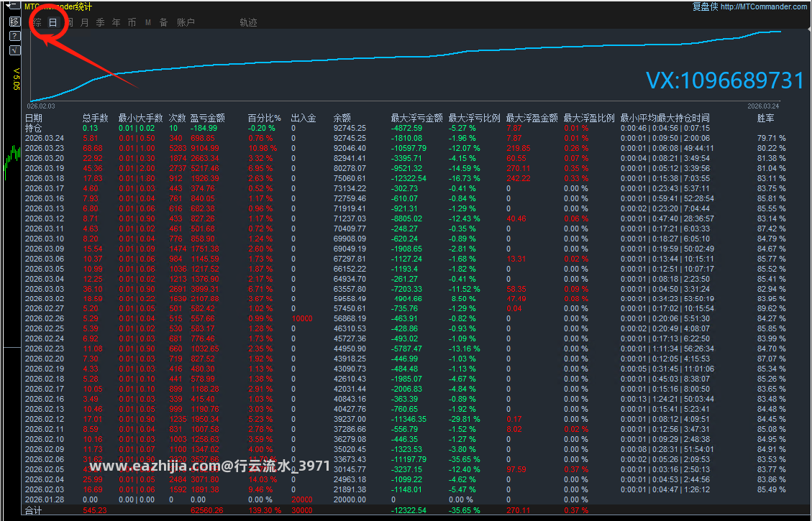Click balance value 42610.43
Viewport: 812px width, 521px height.
tap(350, 379)
